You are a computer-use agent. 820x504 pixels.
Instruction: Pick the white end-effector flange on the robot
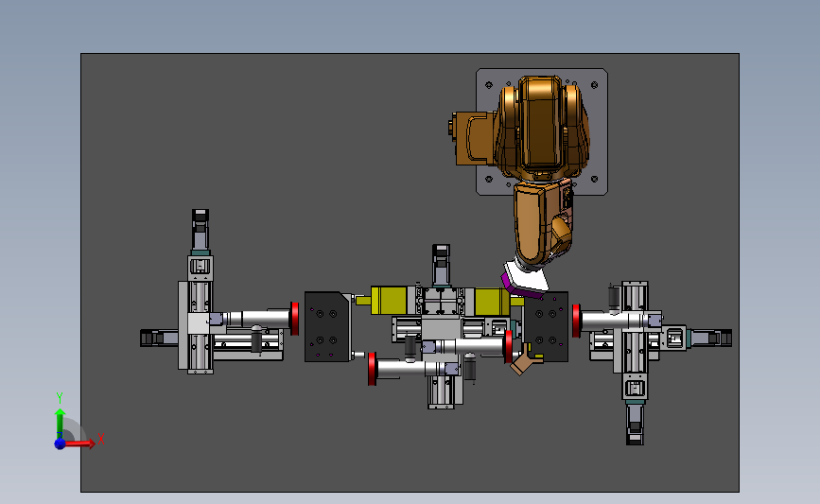coord(527,275)
